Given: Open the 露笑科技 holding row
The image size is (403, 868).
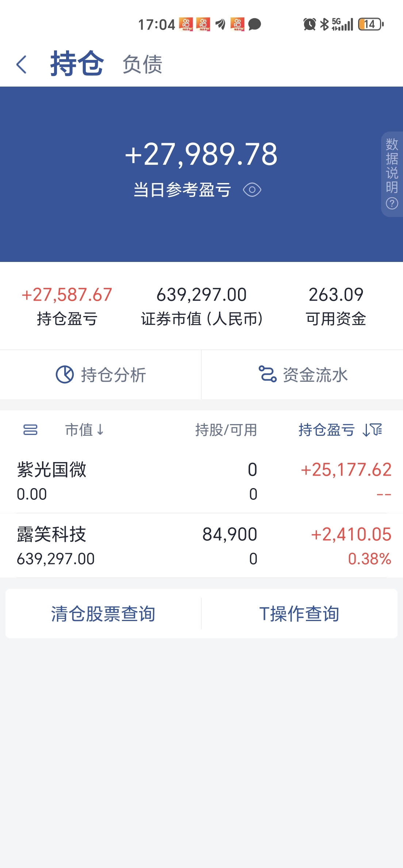Looking at the screenshot, I should tap(201, 545).
